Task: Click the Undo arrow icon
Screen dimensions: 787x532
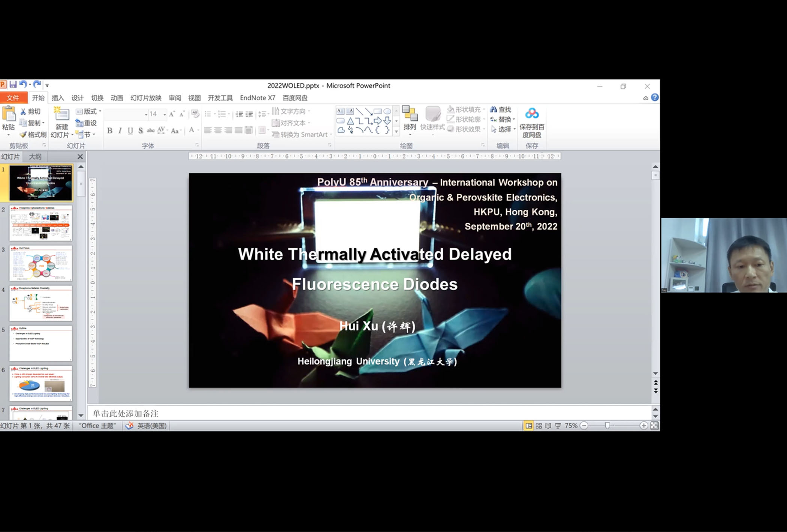Action: tap(23, 85)
